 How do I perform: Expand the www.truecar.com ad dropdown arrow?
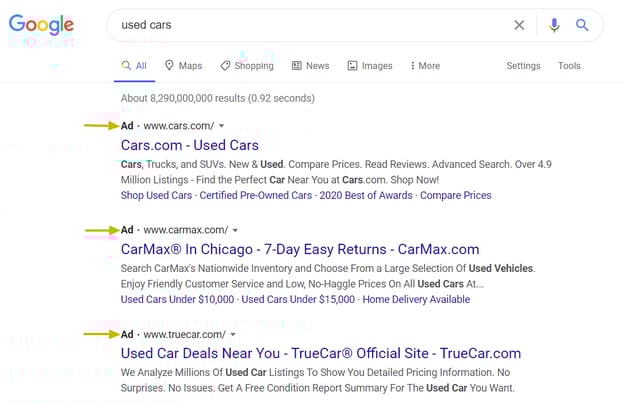point(233,335)
